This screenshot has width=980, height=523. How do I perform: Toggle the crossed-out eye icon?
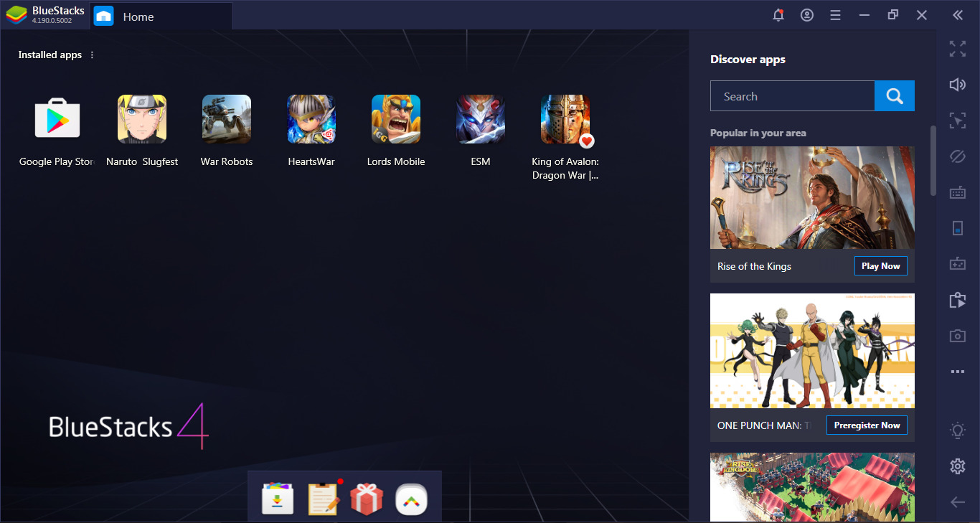click(x=958, y=156)
